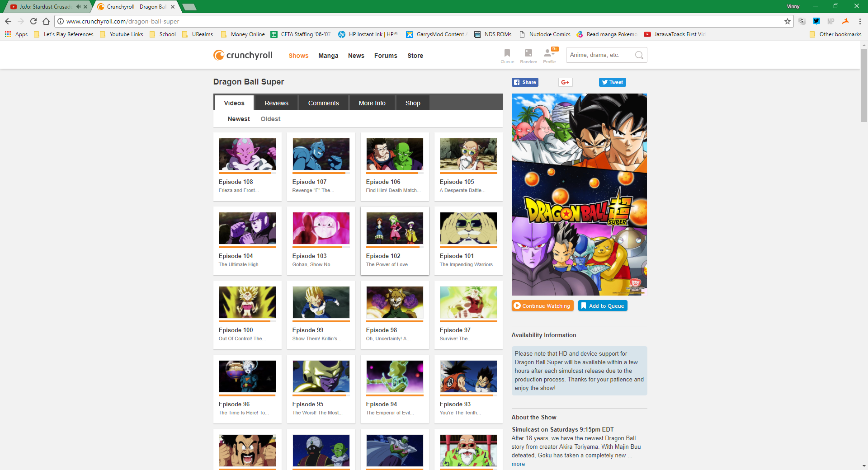The image size is (868, 470).
Task: Open Episode 108 Frieza and Frost thumbnail
Action: pyautogui.click(x=247, y=154)
